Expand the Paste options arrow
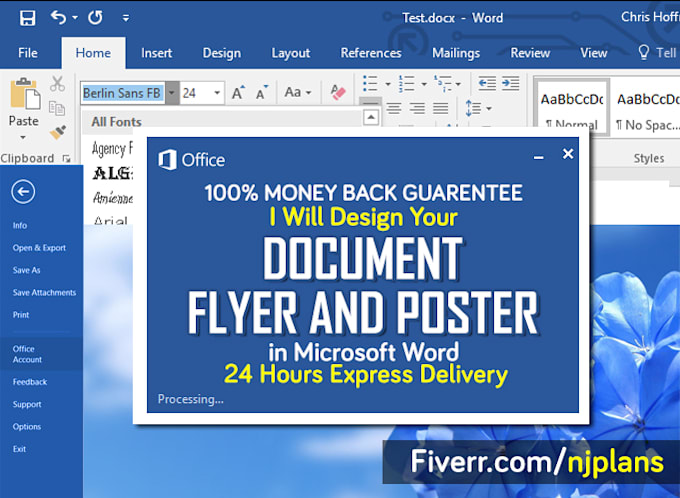Viewport: 680px width, 498px height. [23, 138]
